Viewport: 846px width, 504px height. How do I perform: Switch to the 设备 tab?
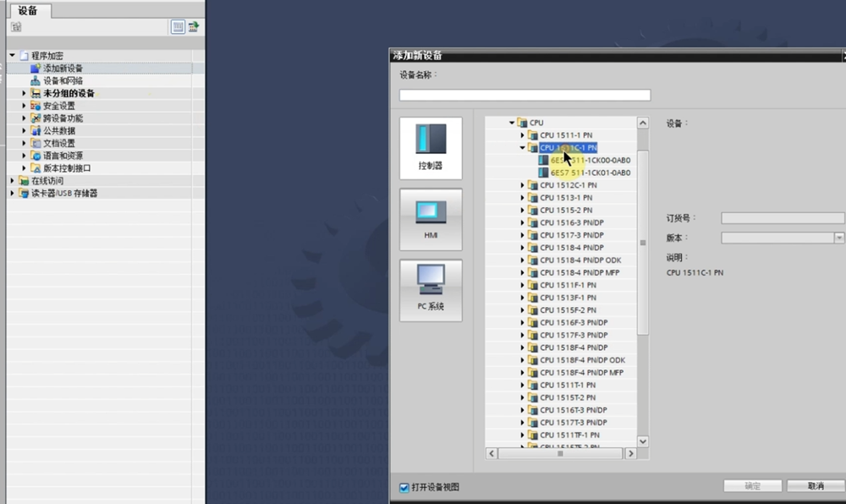pyautogui.click(x=28, y=10)
